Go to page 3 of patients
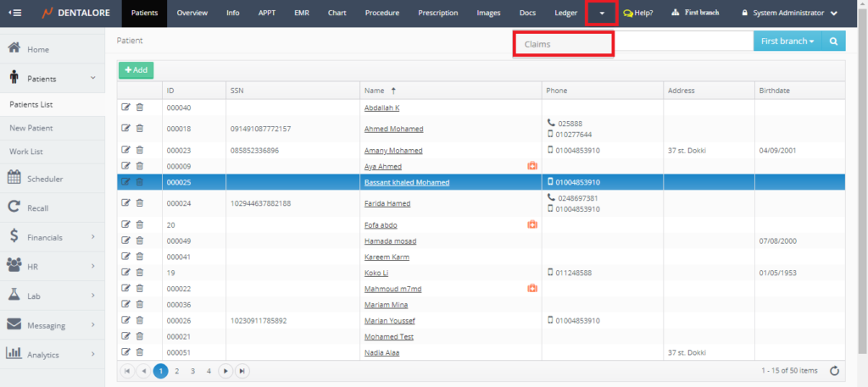Viewport: 868px width, 387px height. tap(193, 370)
